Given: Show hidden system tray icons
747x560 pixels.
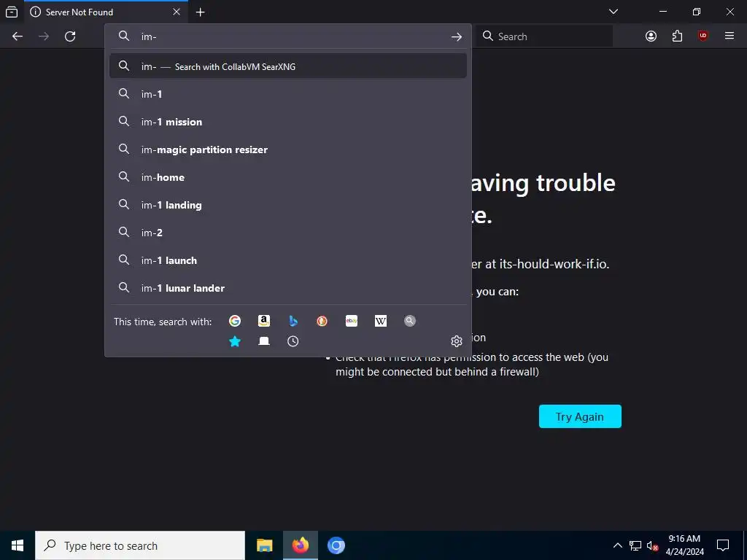Looking at the screenshot, I should (617, 545).
